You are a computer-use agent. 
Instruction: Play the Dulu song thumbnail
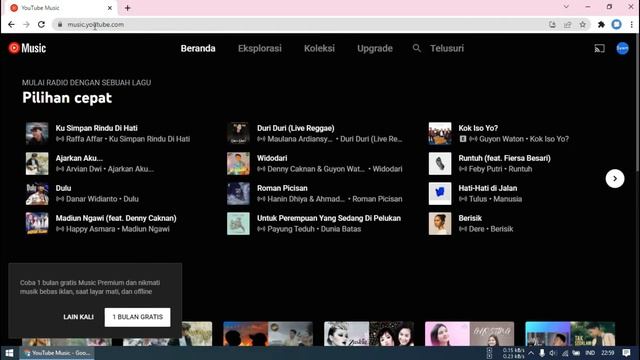37,193
